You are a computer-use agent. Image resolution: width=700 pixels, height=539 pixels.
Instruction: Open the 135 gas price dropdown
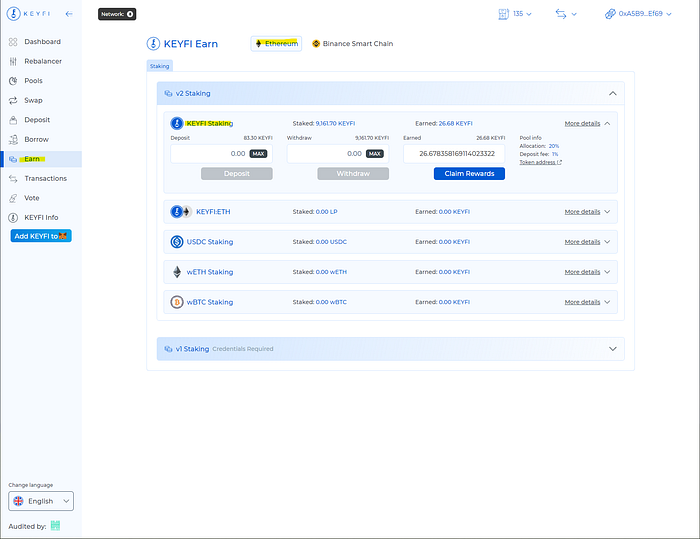pyautogui.click(x=515, y=14)
